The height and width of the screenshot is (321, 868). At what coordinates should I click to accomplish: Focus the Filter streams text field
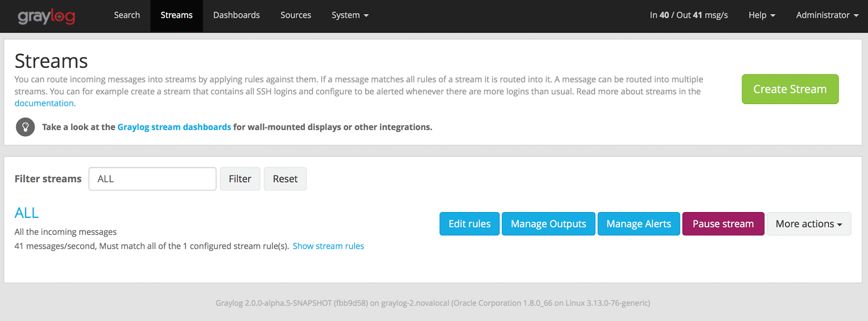(x=152, y=179)
